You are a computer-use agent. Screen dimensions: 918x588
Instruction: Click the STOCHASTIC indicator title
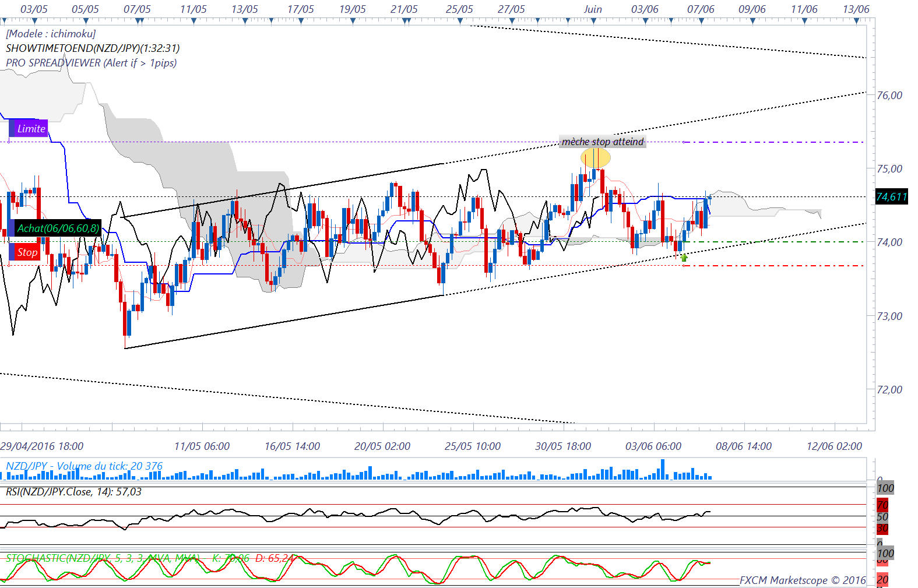click(x=102, y=558)
